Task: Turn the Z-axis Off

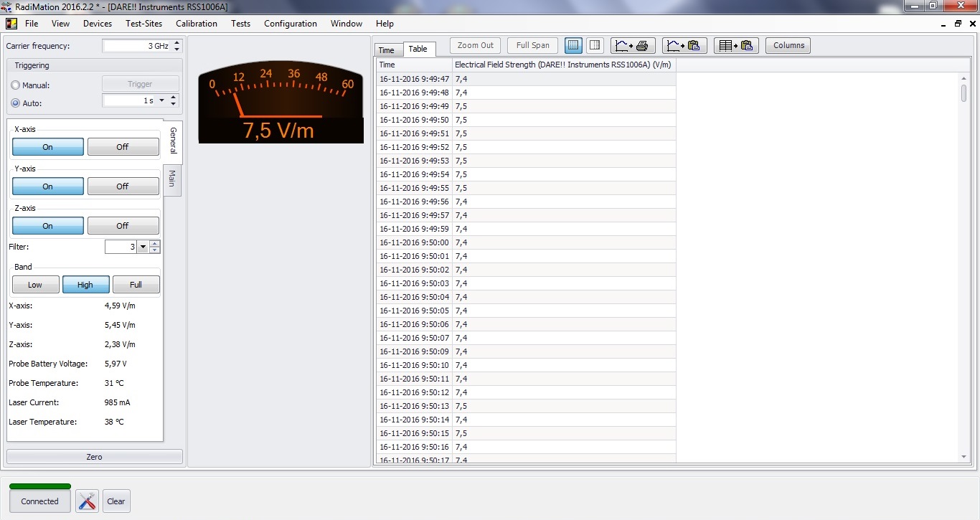Action: [x=123, y=226]
